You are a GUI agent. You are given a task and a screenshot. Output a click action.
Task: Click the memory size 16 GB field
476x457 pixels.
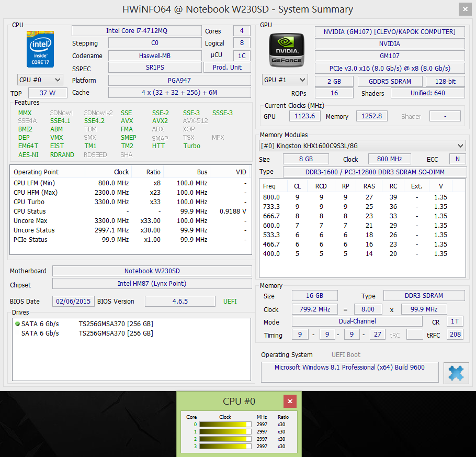[x=314, y=296]
